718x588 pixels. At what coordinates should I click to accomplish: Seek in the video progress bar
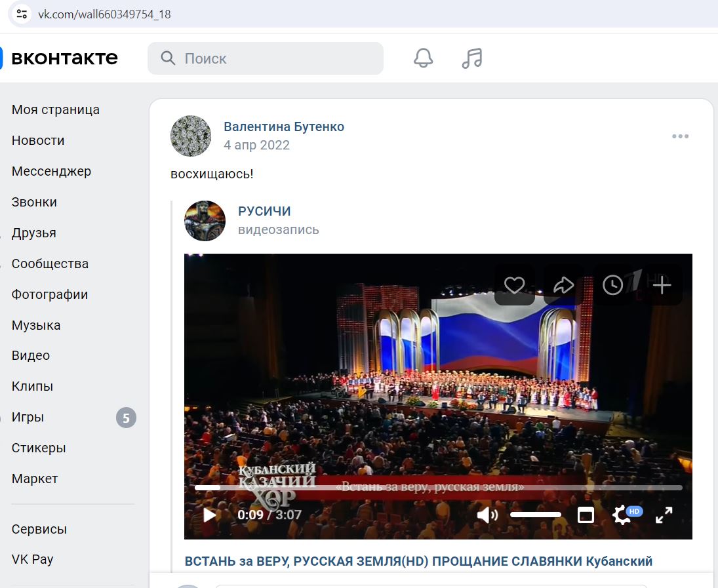coord(438,488)
